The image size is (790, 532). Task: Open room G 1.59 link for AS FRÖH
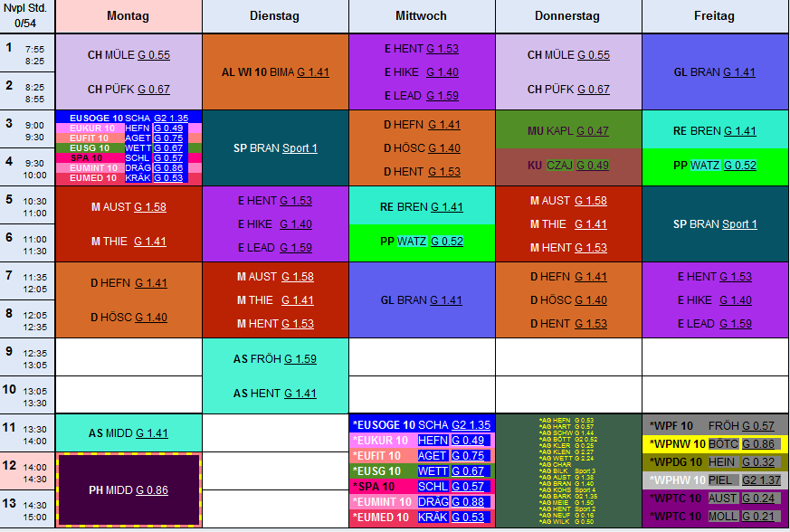coord(300,359)
